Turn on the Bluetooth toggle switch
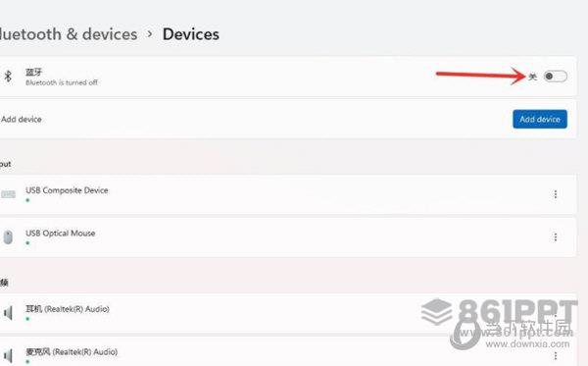This screenshot has width=588, height=366. pyautogui.click(x=556, y=77)
